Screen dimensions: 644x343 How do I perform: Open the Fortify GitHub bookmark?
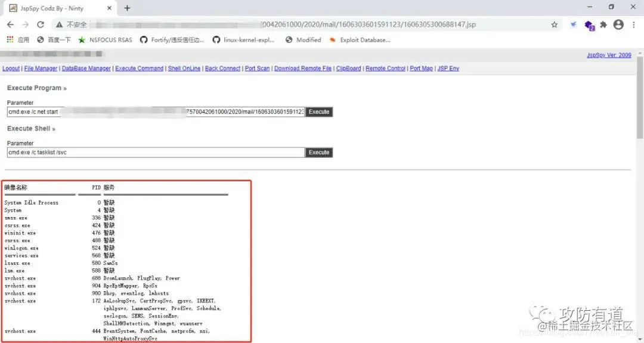point(172,40)
